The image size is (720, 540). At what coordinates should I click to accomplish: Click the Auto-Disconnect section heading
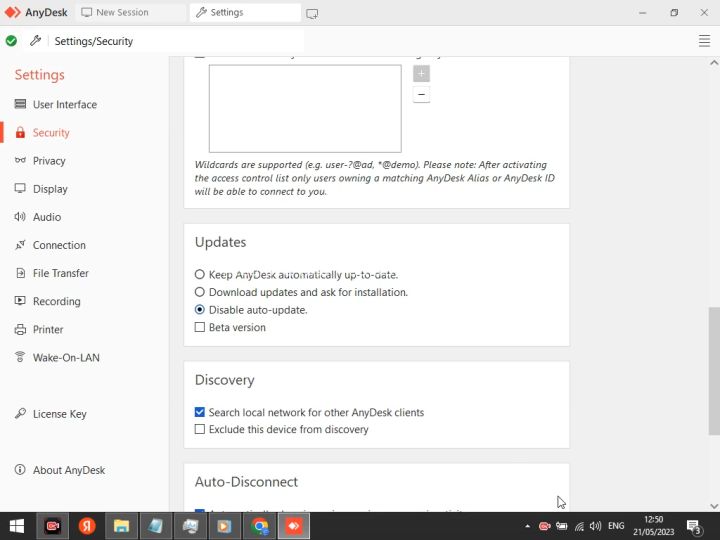[x=246, y=482]
